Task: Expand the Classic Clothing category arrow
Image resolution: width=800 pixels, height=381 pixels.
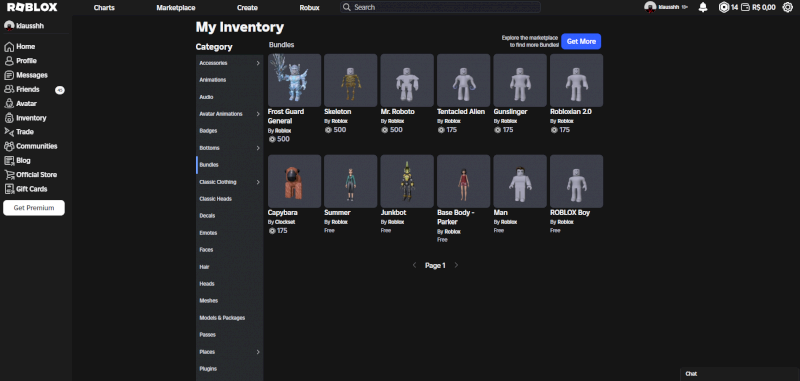Action: (258, 182)
